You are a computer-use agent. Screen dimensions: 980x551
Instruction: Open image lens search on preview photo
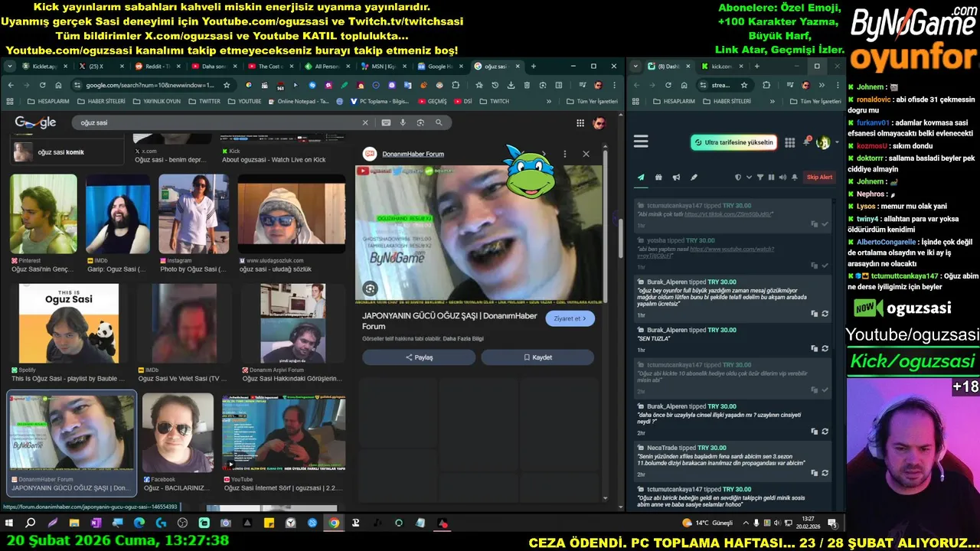[370, 289]
